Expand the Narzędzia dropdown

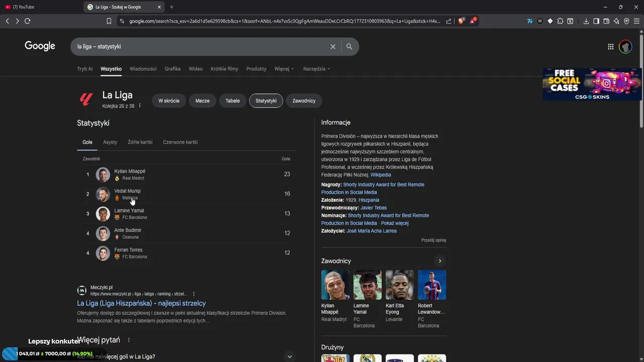coord(316,69)
